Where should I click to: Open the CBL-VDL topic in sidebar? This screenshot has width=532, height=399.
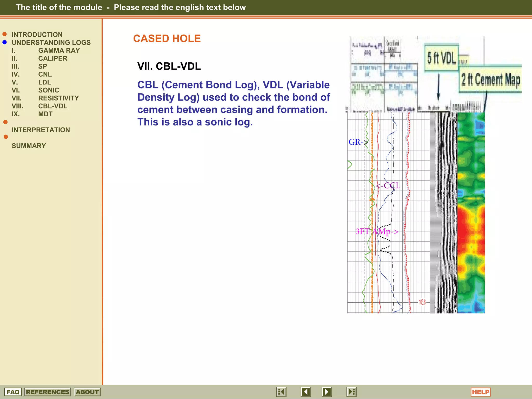[53, 106]
